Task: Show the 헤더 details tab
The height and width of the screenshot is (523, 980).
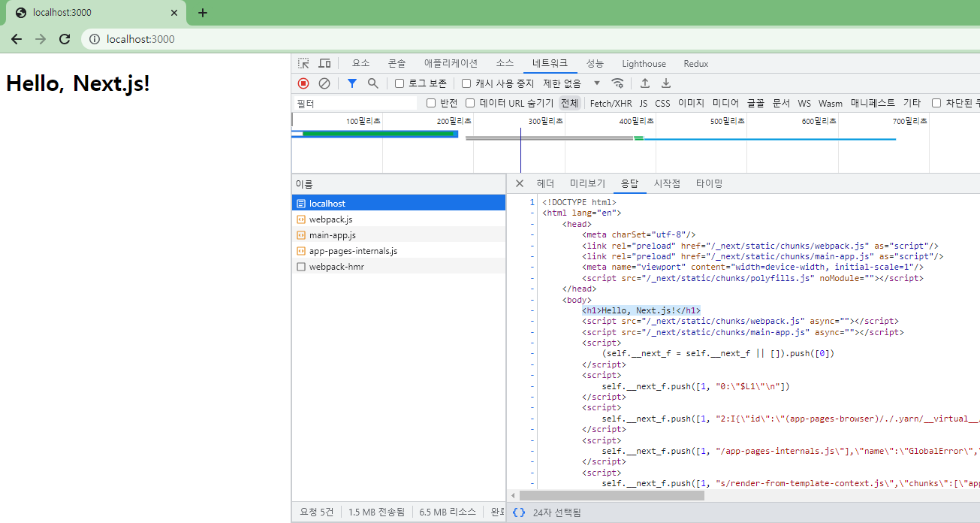Action: coord(545,183)
